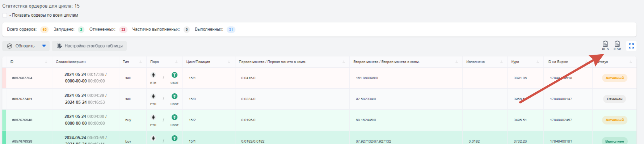Image resolution: width=644 pixels, height=144 pixels.
Task: Click USDT coin icon in order #857676928
Action: (x=174, y=138)
